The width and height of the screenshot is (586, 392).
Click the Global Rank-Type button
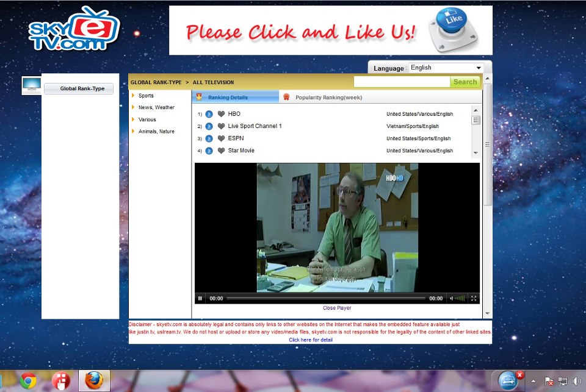79,88
